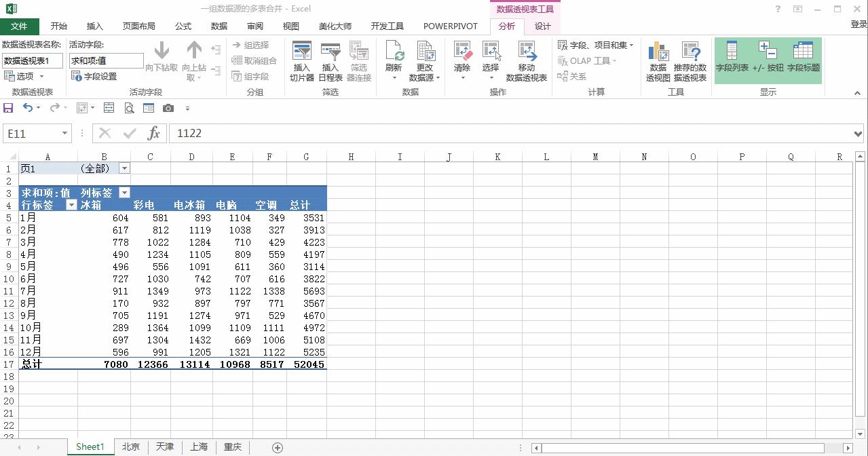Viewport: 868px width, 456px height.
Task: Open the POWERPIVOT tab
Action: (451, 26)
